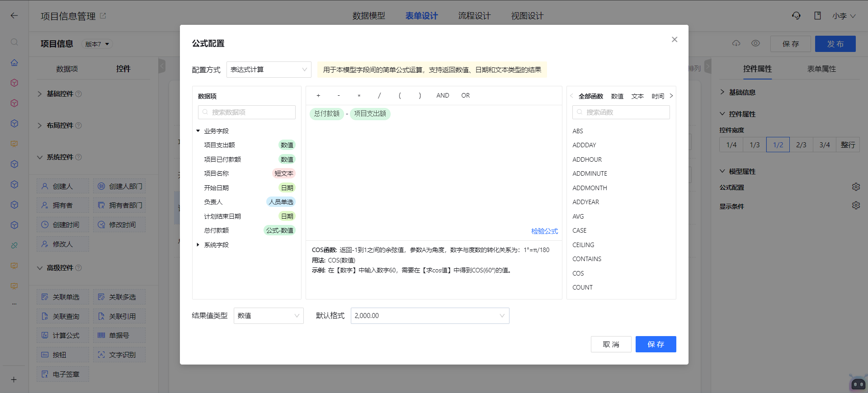Open the 小李 user menu
This screenshot has height=393, width=868.
[x=844, y=16]
